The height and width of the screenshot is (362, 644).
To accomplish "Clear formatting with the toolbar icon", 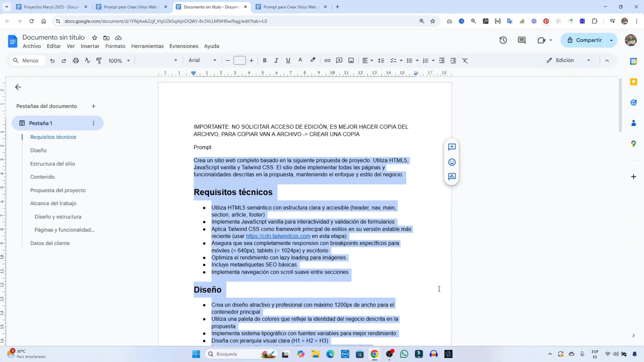I will (465, 60).
